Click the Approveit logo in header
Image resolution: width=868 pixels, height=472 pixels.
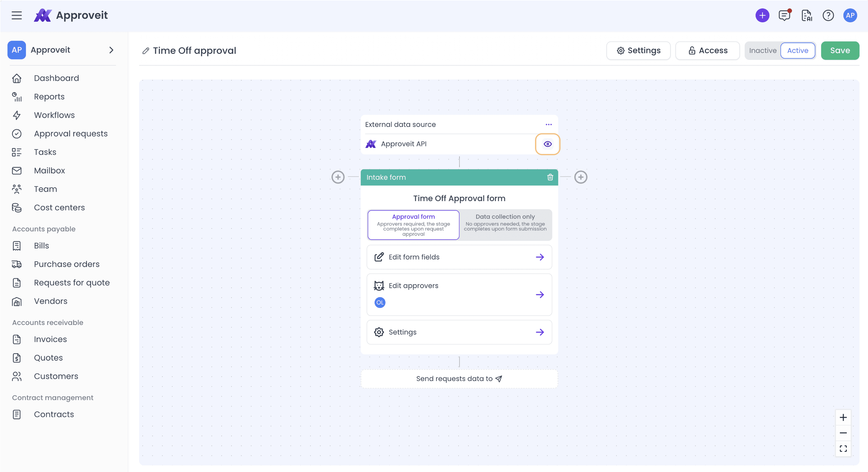point(71,16)
